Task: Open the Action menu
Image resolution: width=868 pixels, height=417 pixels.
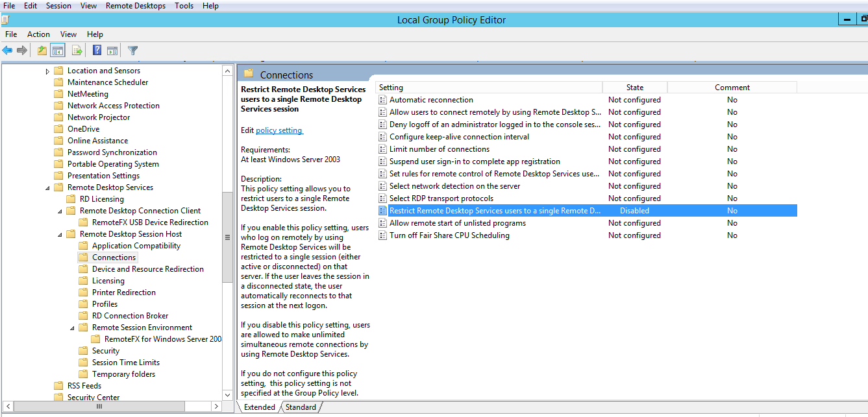Action: (x=38, y=34)
